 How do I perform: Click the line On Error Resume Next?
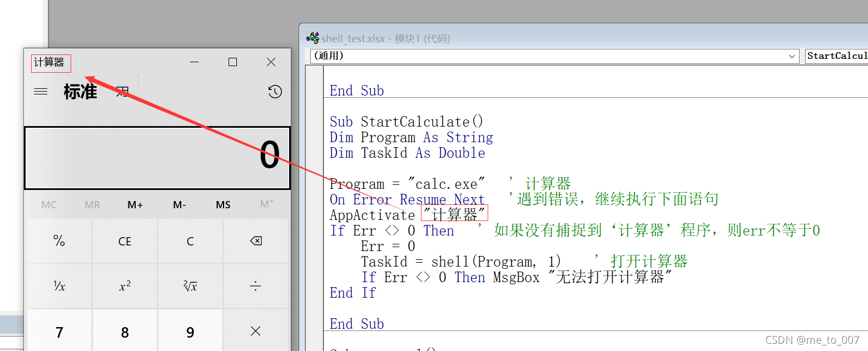408,199
